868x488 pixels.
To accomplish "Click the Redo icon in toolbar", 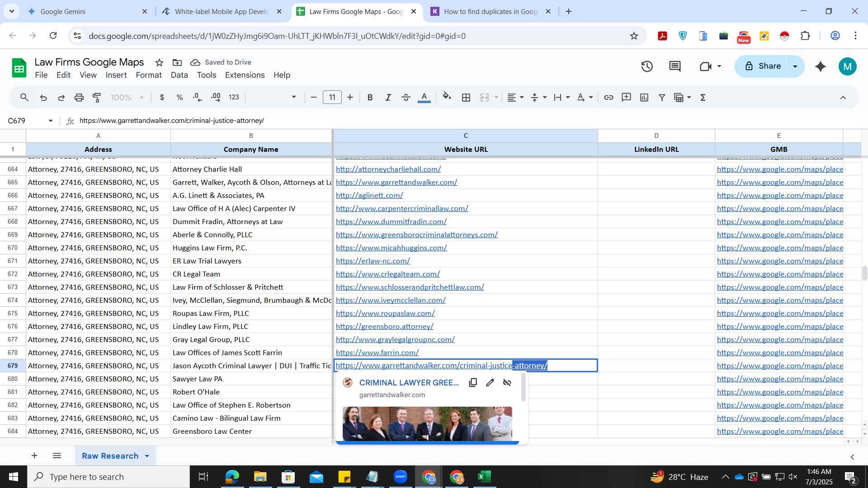I will 61,98.
